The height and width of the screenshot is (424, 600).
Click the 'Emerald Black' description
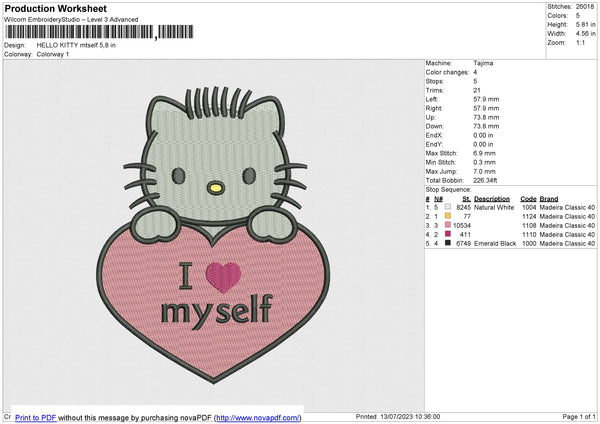(495, 243)
